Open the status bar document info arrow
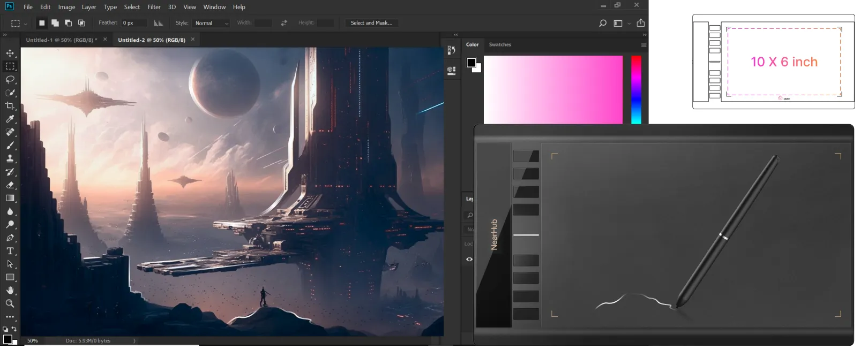 pyautogui.click(x=134, y=341)
